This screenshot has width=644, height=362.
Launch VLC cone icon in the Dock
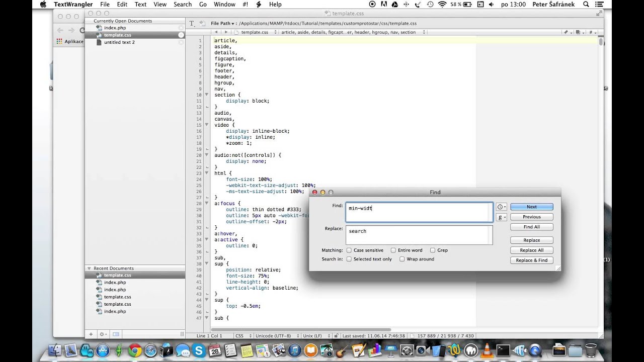tap(487, 350)
